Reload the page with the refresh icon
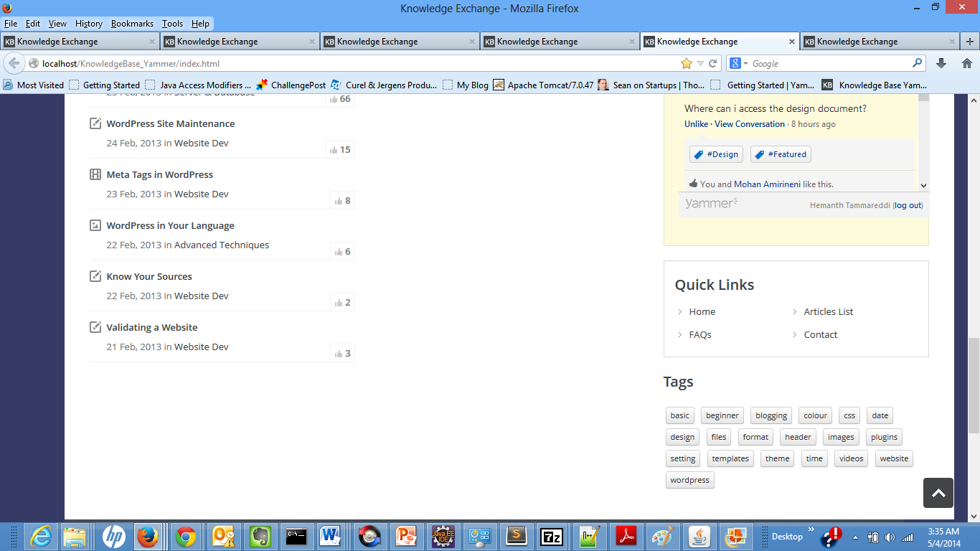This screenshot has width=980, height=551. pos(712,63)
